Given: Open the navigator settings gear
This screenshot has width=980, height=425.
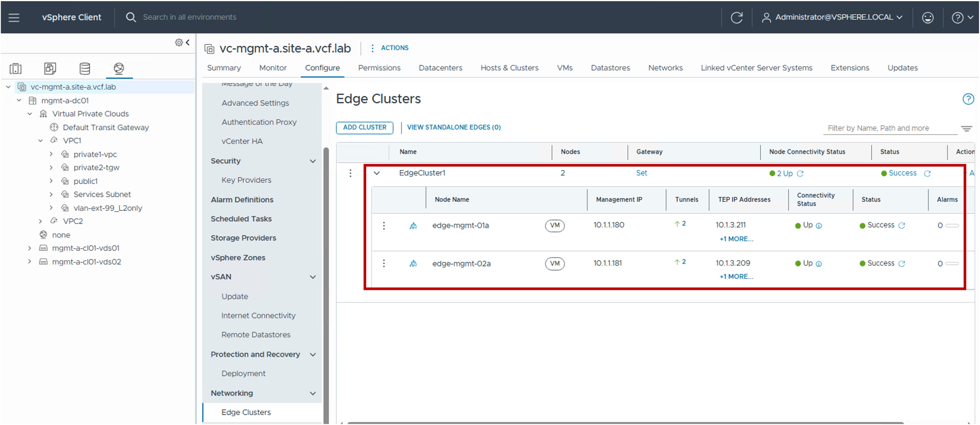Looking at the screenshot, I should point(178,42).
